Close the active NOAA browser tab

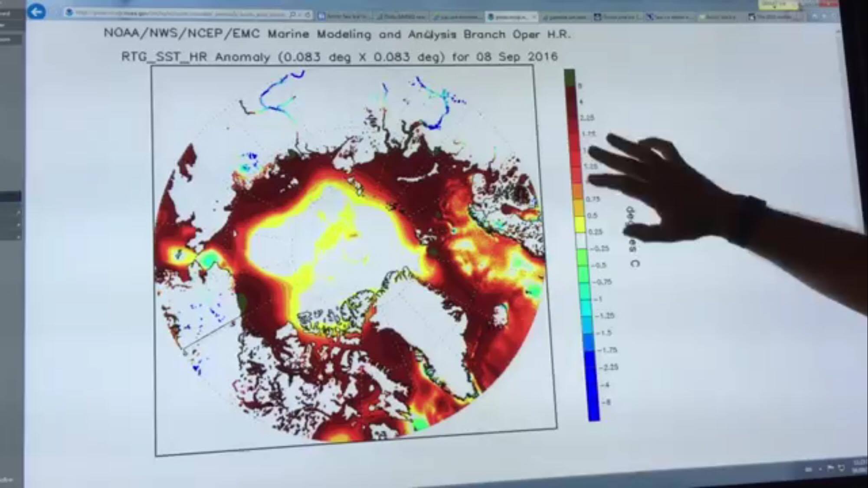(534, 17)
